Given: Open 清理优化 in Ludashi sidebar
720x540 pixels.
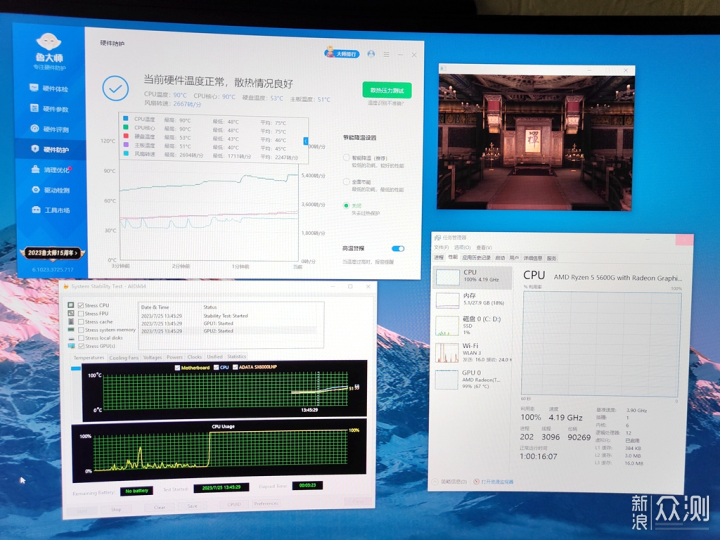Looking at the screenshot, I should [51, 169].
